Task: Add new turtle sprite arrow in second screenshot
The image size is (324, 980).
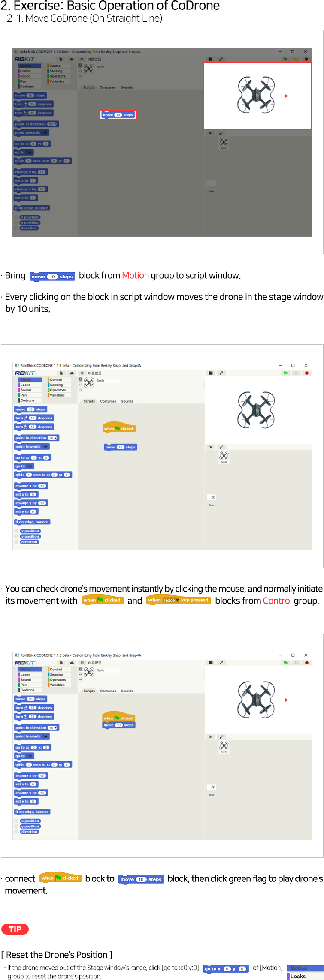Action: click(x=210, y=447)
